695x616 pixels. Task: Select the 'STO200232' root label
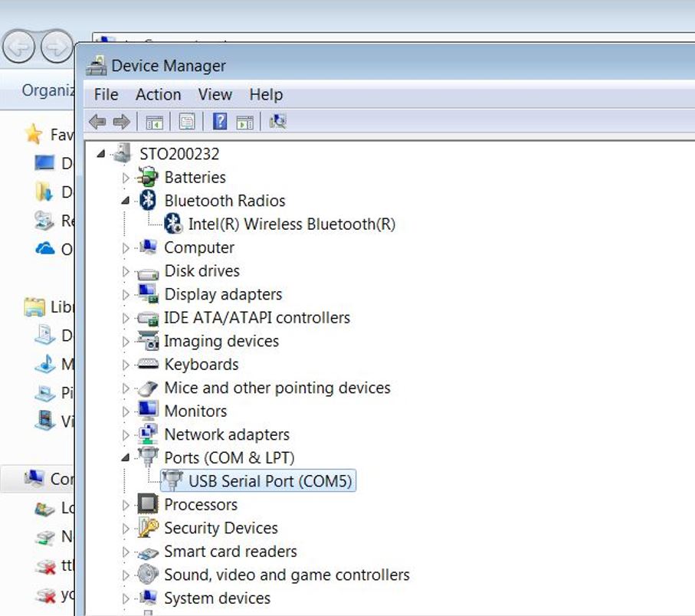click(x=179, y=154)
